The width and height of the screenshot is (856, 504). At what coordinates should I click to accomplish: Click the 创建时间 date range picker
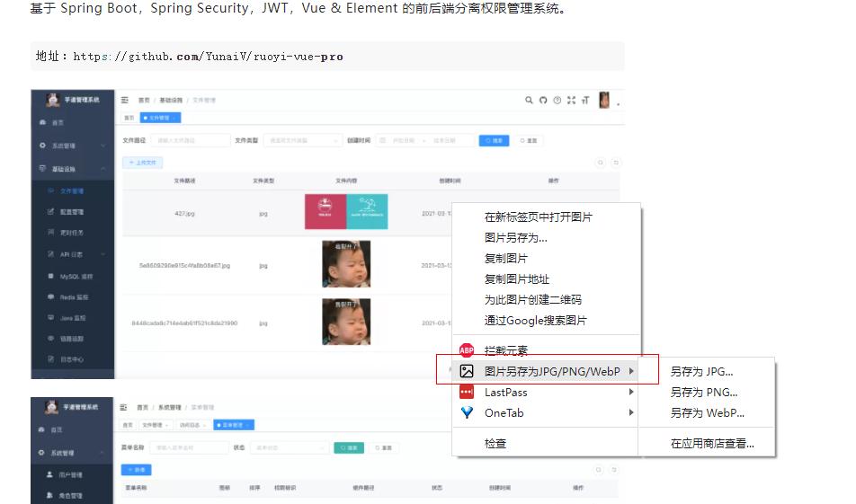coord(424,141)
